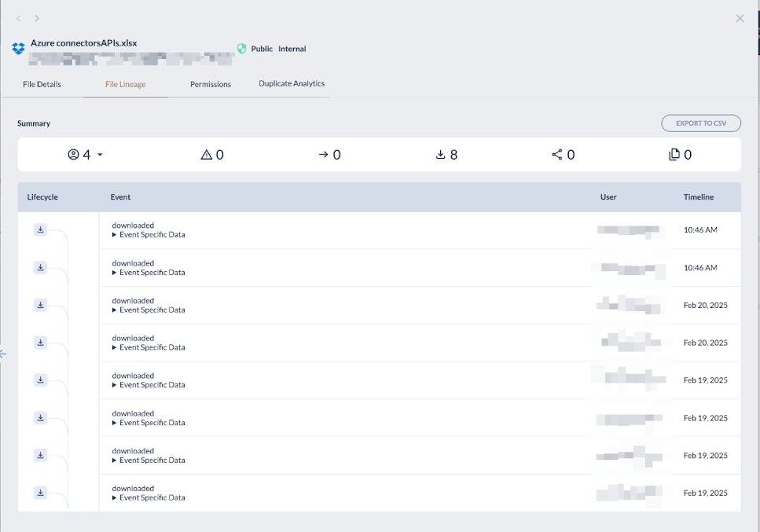Click the copies icon in the Summary bar

(x=674, y=154)
